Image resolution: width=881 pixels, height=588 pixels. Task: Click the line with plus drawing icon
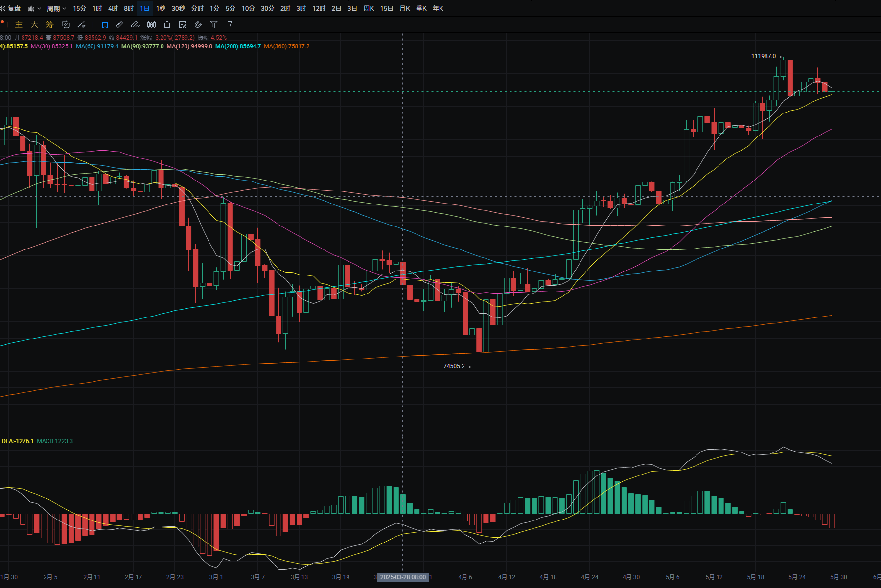[82, 24]
